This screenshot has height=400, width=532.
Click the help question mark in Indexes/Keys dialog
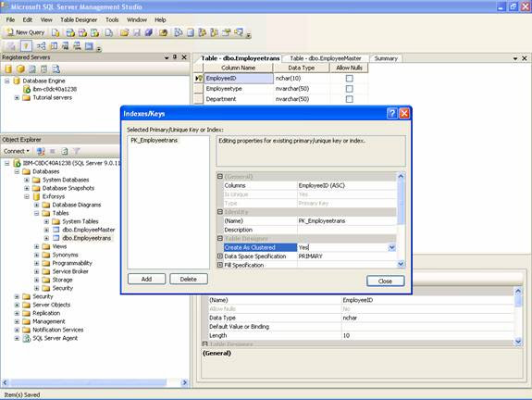pos(392,113)
